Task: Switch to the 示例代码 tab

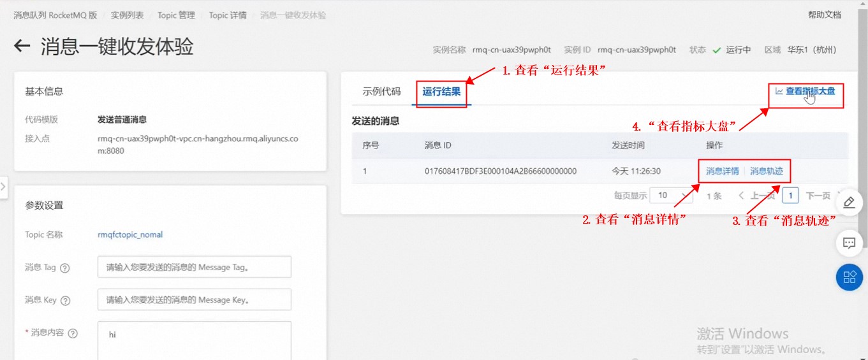Action: click(381, 91)
